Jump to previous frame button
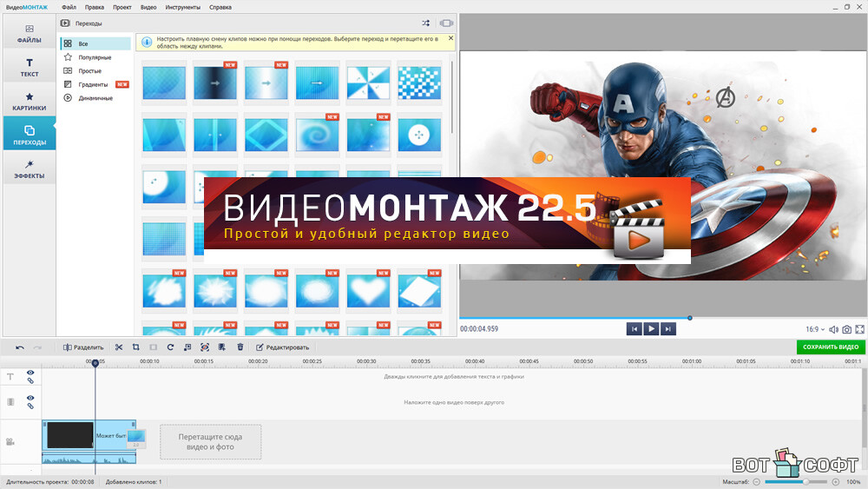The height and width of the screenshot is (489, 868). pyautogui.click(x=635, y=329)
